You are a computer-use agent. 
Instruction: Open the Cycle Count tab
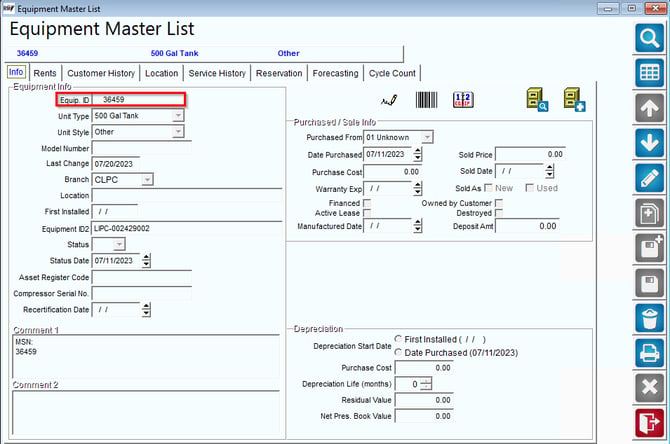coord(392,73)
